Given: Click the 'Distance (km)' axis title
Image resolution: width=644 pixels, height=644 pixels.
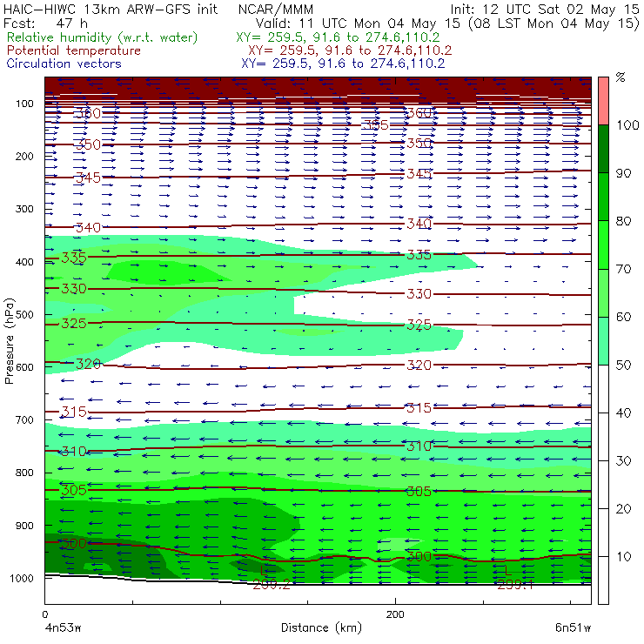Looking at the screenshot, I should pyautogui.click(x=321, y=627).
